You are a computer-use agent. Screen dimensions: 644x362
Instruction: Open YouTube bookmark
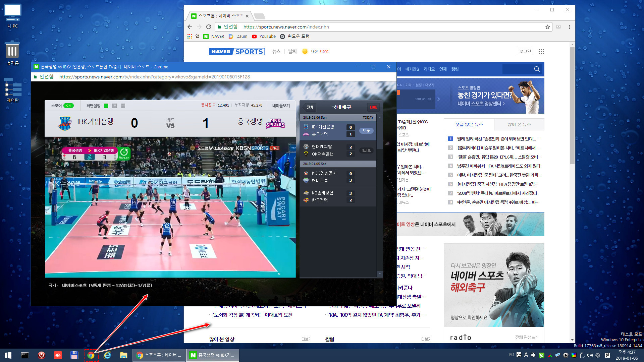[264, 36]
